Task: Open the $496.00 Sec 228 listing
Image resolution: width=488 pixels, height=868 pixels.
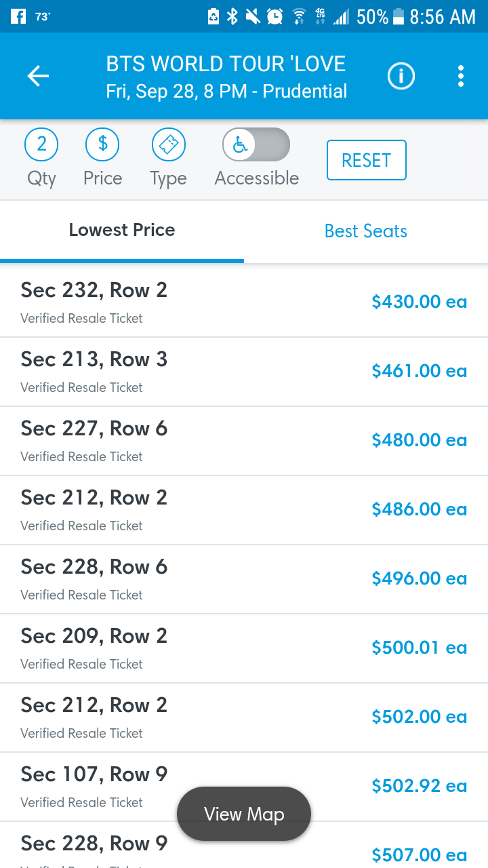Action: pyautogui.click(x=244, y=579)
